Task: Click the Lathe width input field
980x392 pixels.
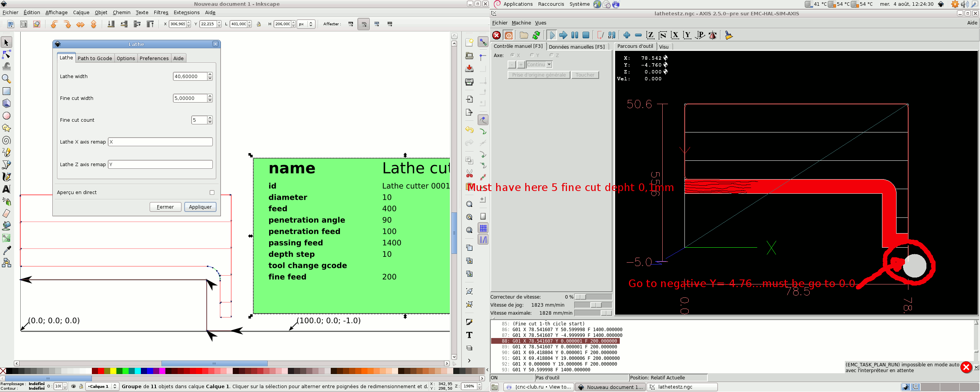Action: 190,77
